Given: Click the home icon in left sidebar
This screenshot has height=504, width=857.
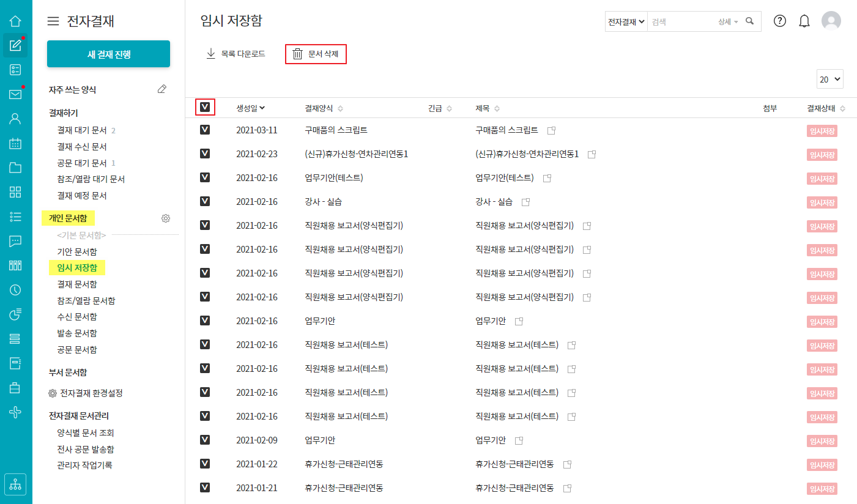Looking at the screenshot, I should [x=16, y=21].
